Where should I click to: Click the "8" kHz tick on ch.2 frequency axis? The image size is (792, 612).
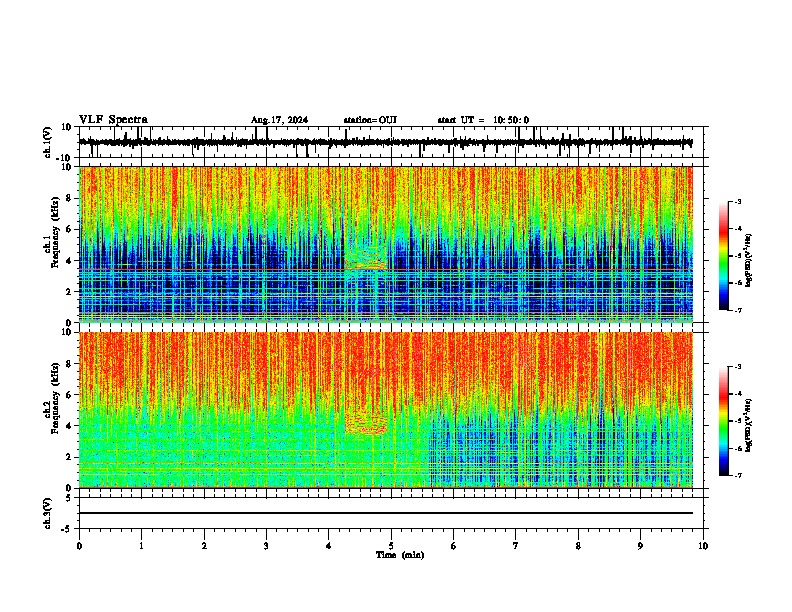coord(69,364)
